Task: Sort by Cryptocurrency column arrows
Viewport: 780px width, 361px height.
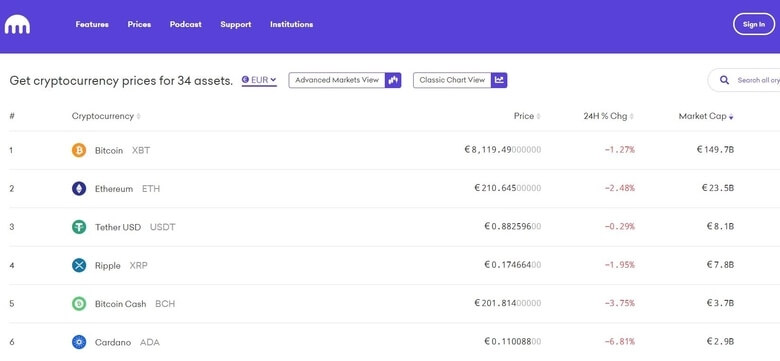Action: click(x=138, y=116)
